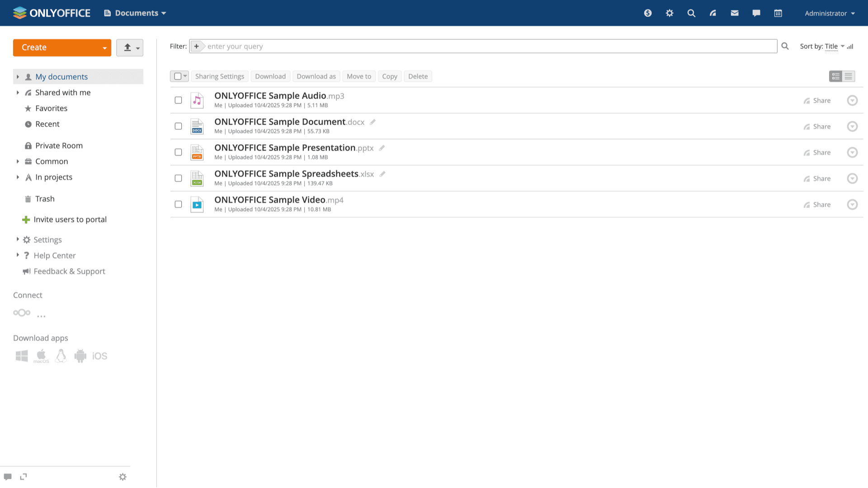The height and width of the screenshot is (488, 868).
Task: Check the Sample Presentation file checkbox
Action: click(x=179, y=152)
